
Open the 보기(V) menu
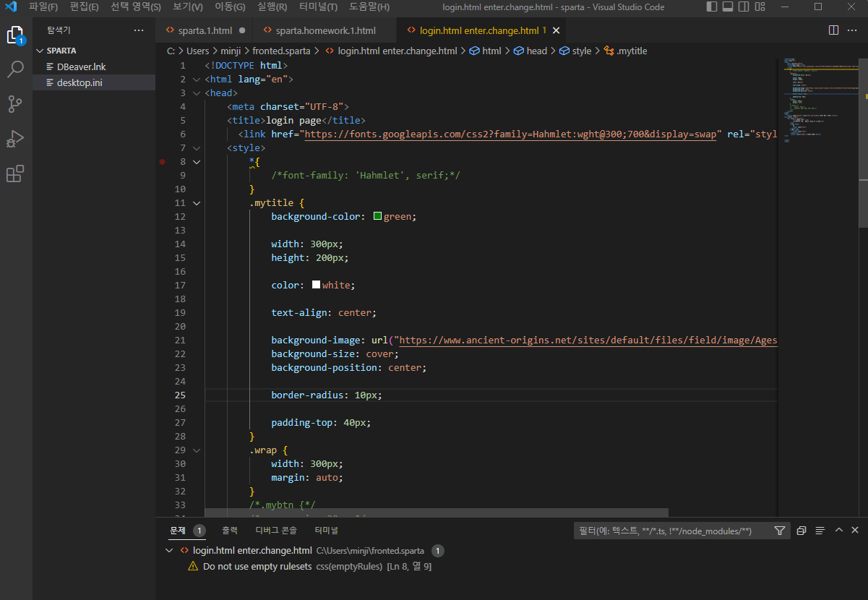[189, 7]
